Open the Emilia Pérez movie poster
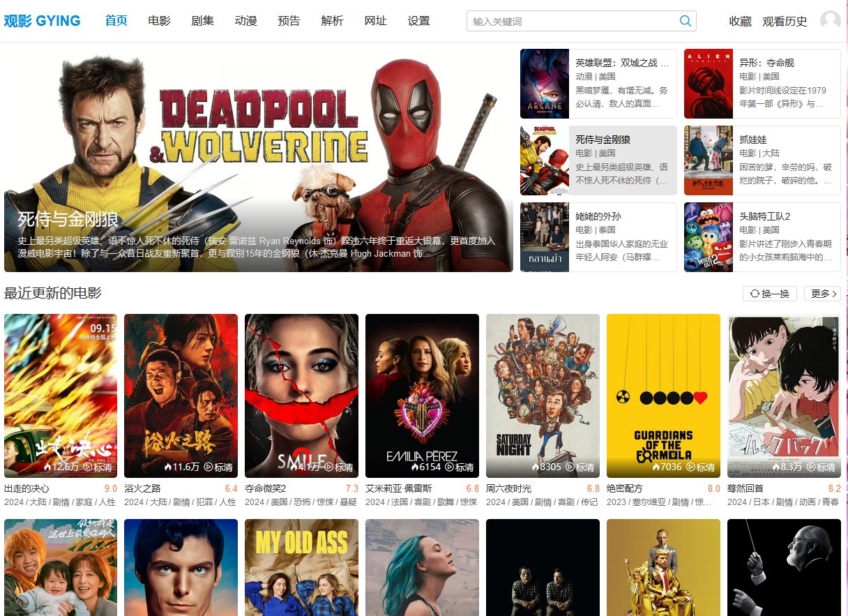The image size is (848, 616). (423, 396)
